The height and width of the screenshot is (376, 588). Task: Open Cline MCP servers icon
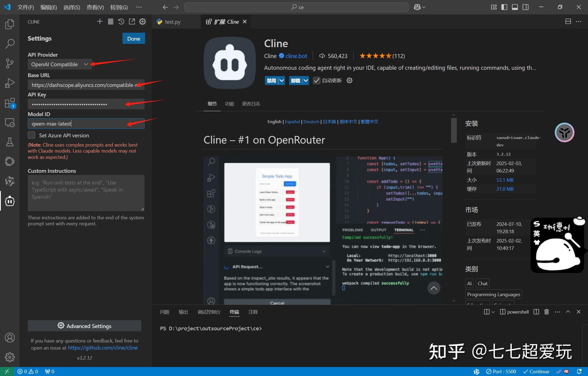click(x=111, y=22)
